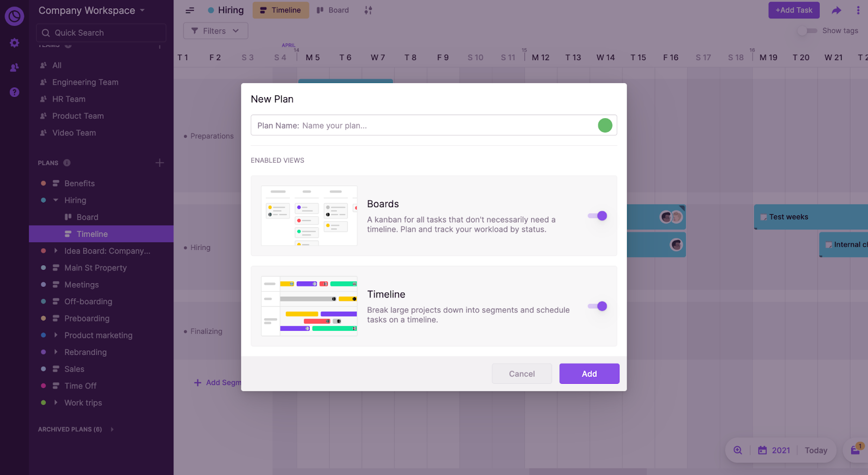Viewport: 868px width, 475px height.
Task: Toggle the Boards view switch
Action: [x=597, y=216]
